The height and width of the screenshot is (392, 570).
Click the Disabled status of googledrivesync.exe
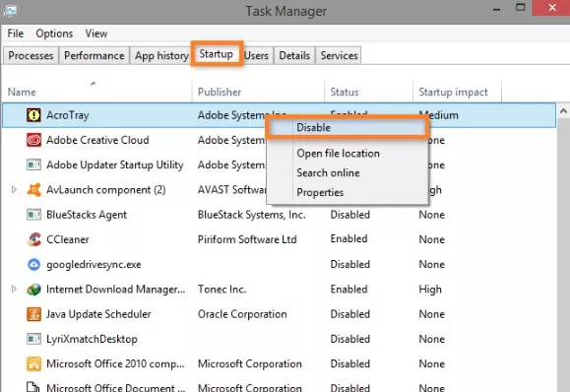click(x=350, y=264)
